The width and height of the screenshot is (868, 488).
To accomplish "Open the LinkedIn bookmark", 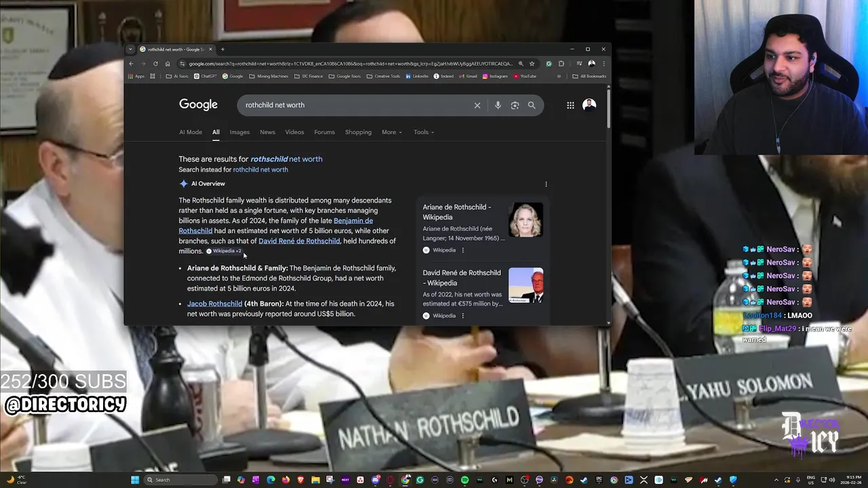I will [417, 77].
